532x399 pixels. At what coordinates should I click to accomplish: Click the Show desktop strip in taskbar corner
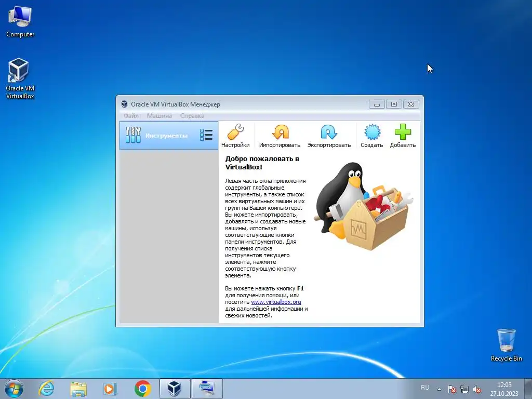(528, 389)
